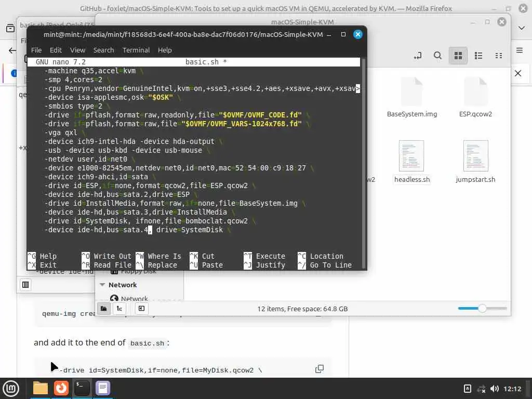Screen dimensions: 532x399
Task: Show tree view in sidebar
Action: point(119,309)
